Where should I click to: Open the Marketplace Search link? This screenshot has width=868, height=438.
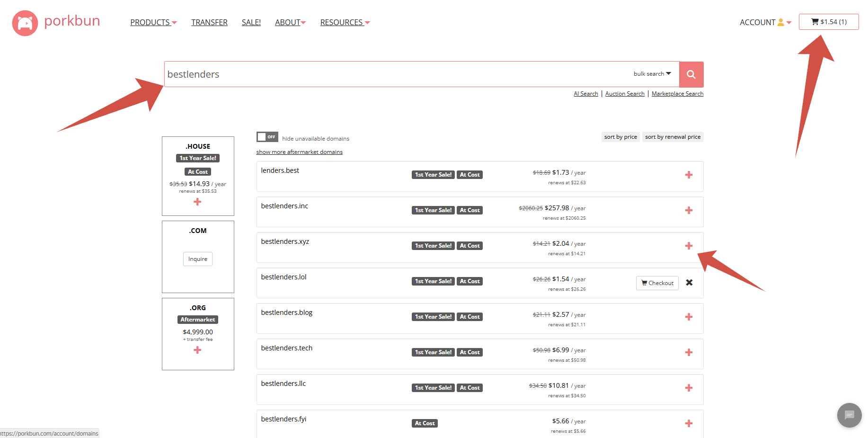pyautogui.click(x=677, y=94)
